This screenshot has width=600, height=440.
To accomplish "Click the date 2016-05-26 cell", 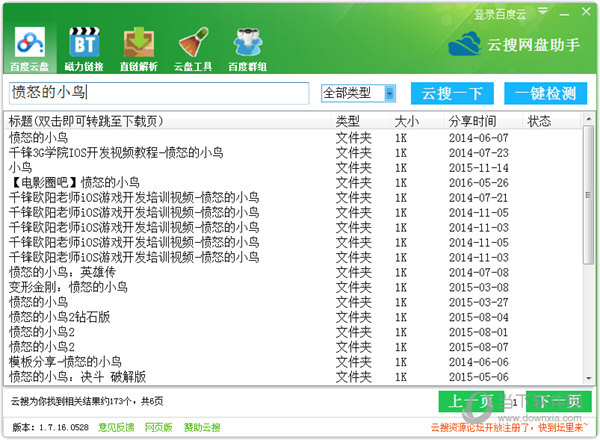I will [x=479, y=183].
